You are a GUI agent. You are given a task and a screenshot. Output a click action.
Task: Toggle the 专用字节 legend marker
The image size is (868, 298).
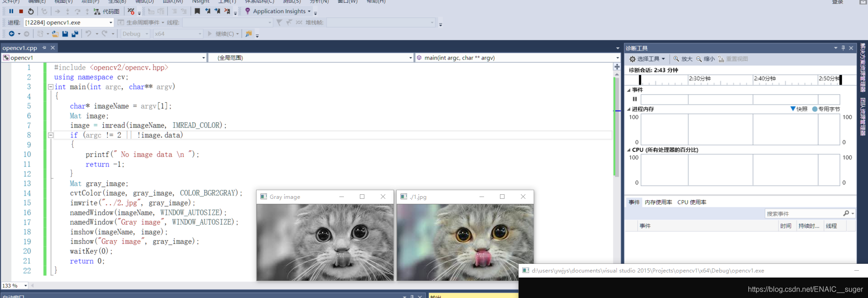click(815, 109)
